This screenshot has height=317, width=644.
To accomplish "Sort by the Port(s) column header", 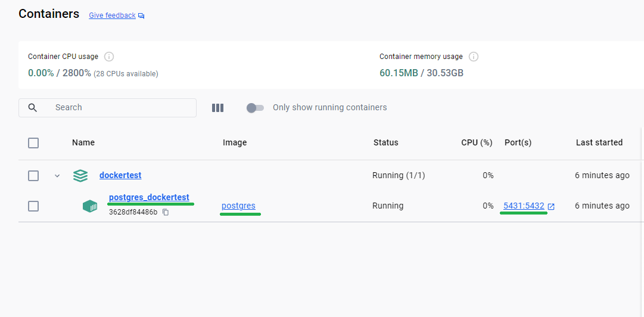I will (x=518, y=142).
